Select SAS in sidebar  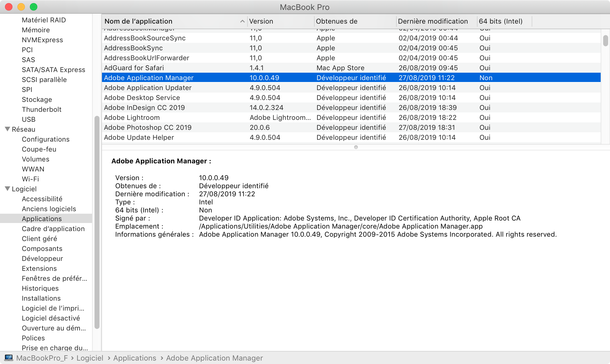point(28,60)
